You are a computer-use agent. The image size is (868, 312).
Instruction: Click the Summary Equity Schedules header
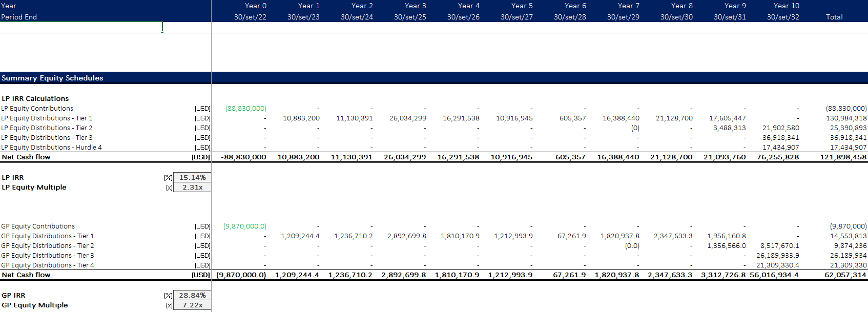(x=52, y=78)
